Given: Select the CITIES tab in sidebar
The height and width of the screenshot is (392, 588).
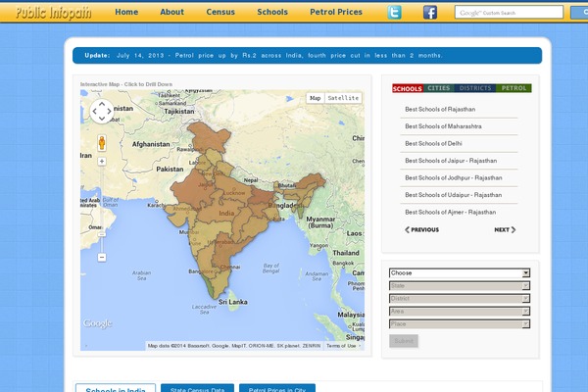Looking at the screenshot, I should pos(438,88).
